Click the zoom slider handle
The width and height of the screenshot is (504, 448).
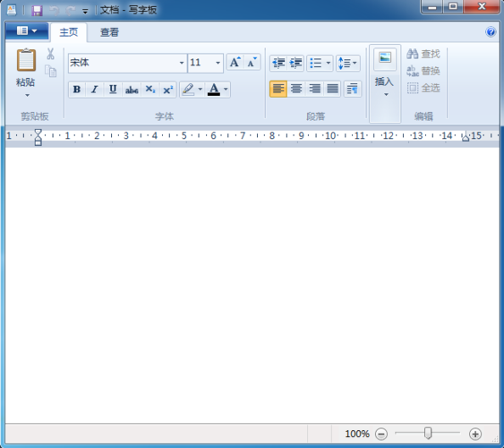[428, 433]
